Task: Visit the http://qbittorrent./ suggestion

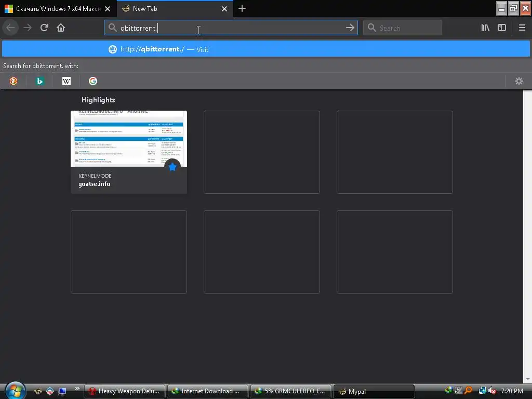Action: [x=266, y=49]
